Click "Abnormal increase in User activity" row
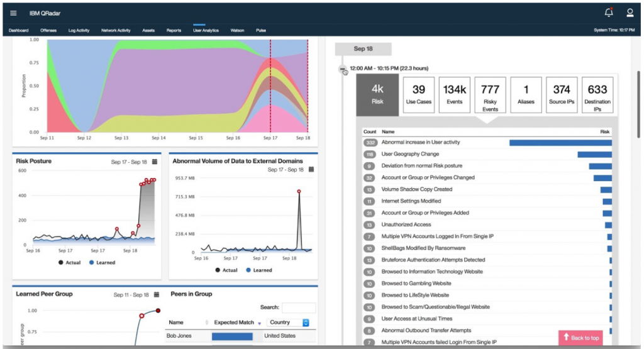The height and width of the screenshot is (349, 644). coord(487,143)
